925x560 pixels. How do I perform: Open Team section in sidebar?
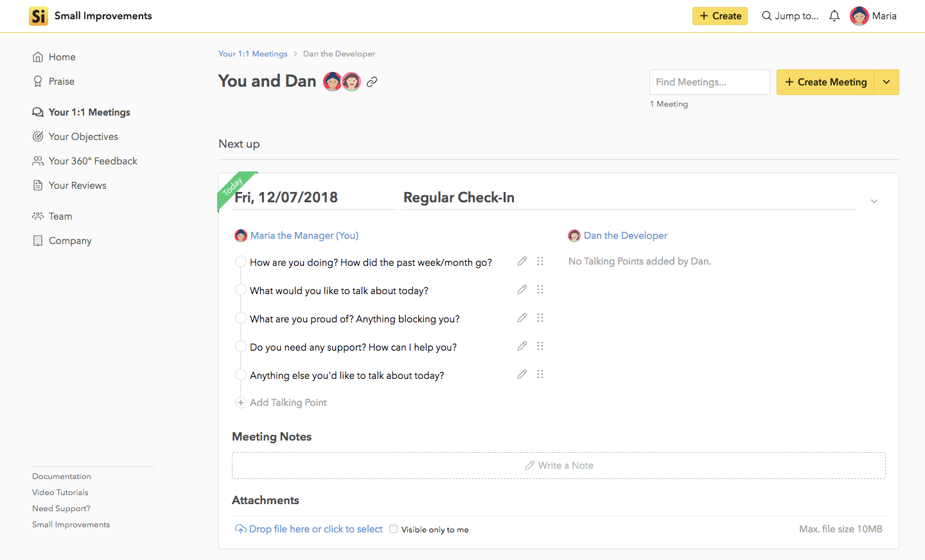(x=52, y=216)
